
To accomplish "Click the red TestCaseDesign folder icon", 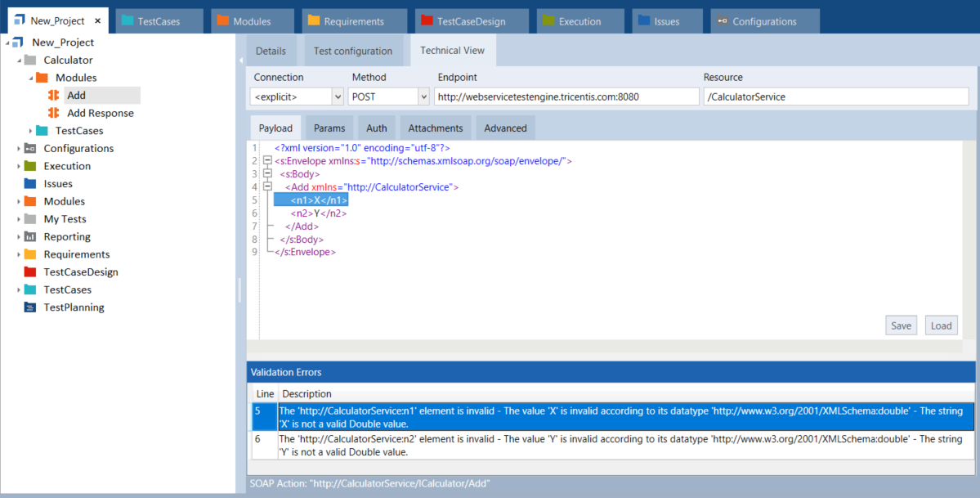I will tap(30, 272).
